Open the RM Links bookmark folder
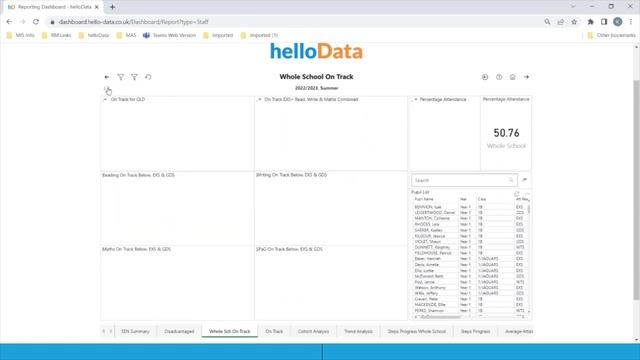 click(x=57, y=36)
